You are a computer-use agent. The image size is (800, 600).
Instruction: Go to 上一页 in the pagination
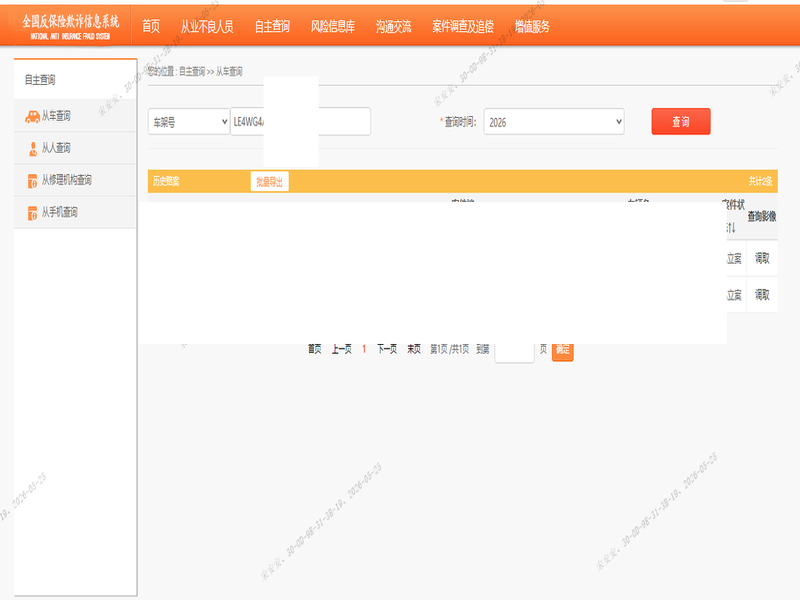pyautogui.click(x=342, y=349)
